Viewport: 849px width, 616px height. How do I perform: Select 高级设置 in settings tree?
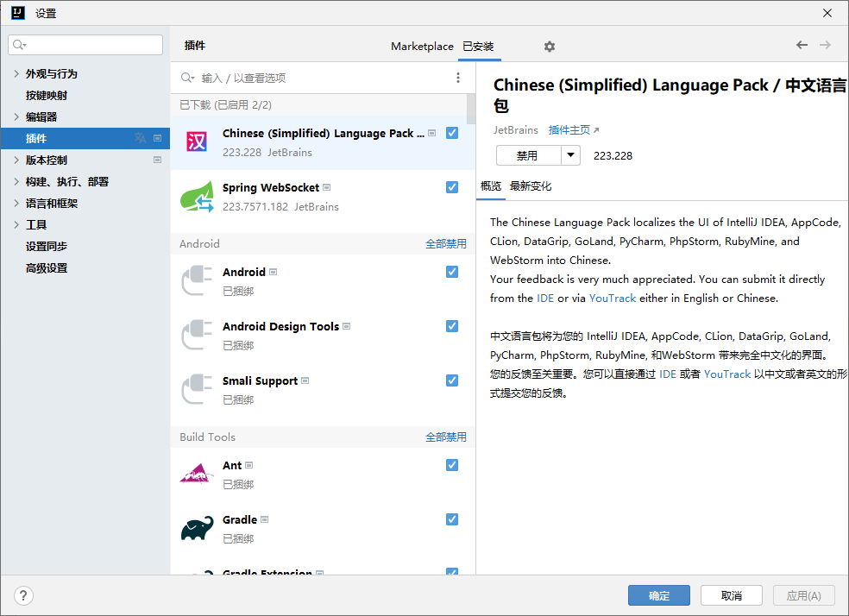47,268
